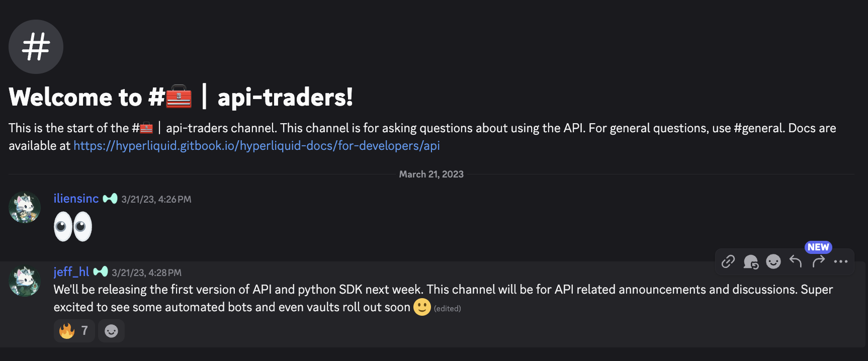
Task: Reply to jeff_hl's message with the reply arrow
Action: point(795,261)
